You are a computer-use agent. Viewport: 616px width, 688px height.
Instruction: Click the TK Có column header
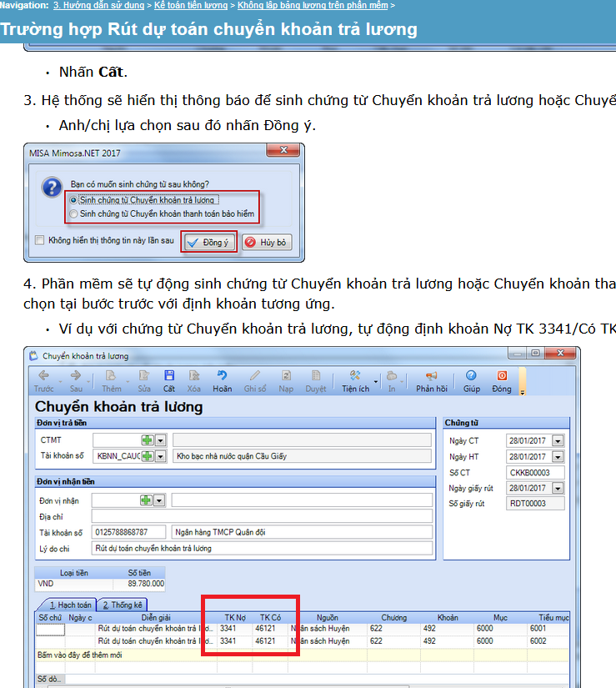(270, 617)
